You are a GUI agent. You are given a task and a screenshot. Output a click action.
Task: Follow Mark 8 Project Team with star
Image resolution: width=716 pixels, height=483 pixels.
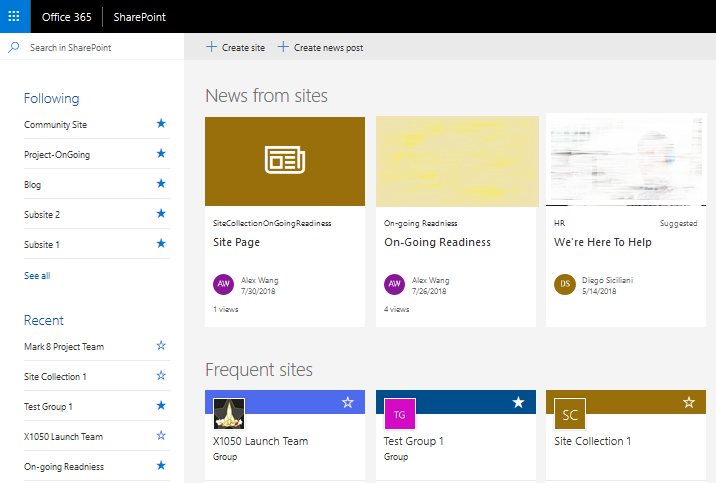click(161, 346)
